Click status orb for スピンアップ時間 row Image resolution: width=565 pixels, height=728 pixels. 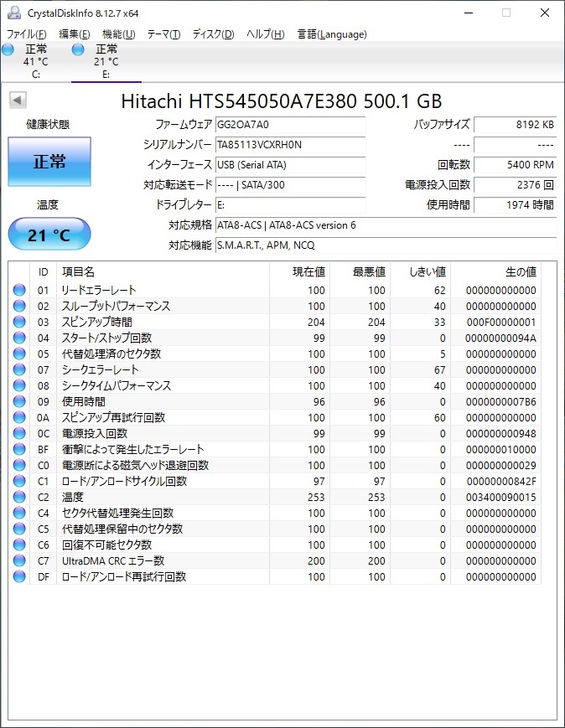point(19,322)
